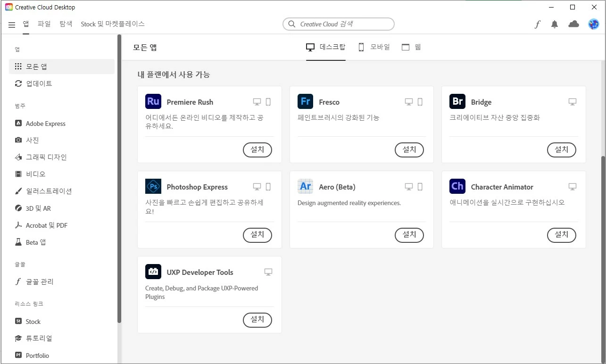Viewport: 606px width, 364px height.
Task: Install Character Animator with 설치 button
Action: click(x=562, y=235)
